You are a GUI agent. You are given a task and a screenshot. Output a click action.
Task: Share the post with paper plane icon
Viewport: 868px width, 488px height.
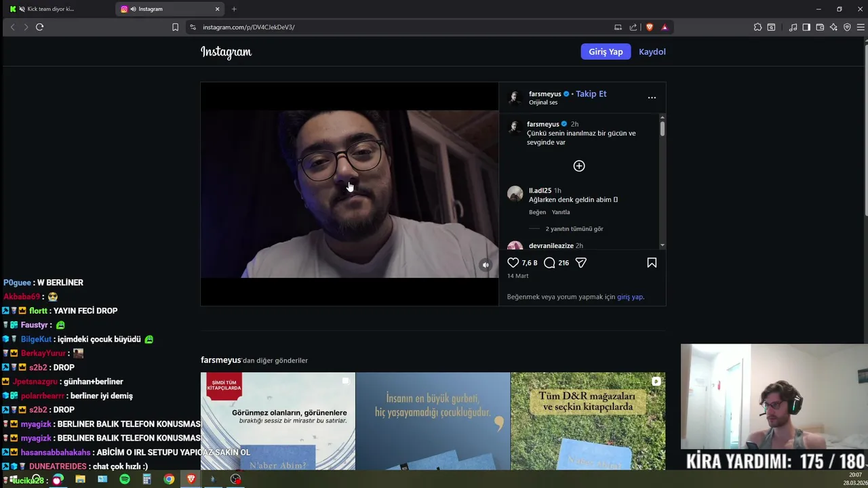click(x=581, y=262)
